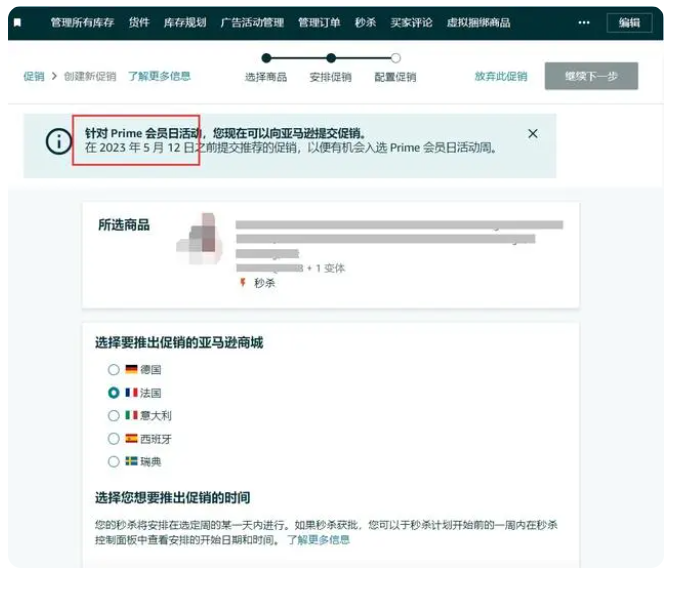Click the 促销 breadcrumb link
The image size is (677, 598).
coord(34,76)
